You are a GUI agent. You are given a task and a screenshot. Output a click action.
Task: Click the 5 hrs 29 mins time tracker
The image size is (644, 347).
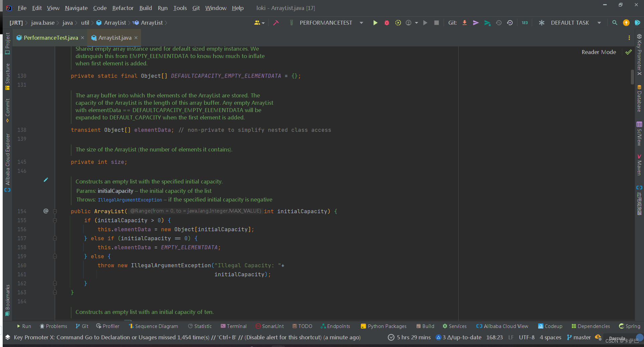410,337
